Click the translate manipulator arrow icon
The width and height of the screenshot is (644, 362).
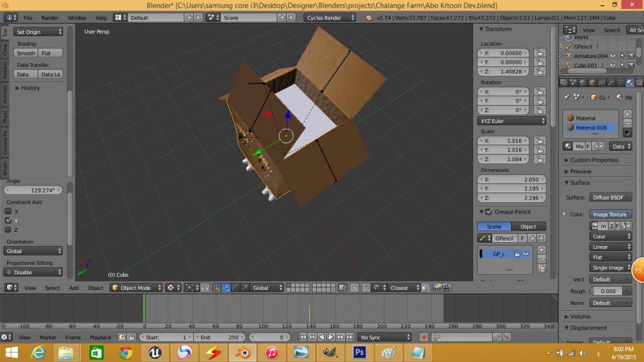click(x=226, y=288)
